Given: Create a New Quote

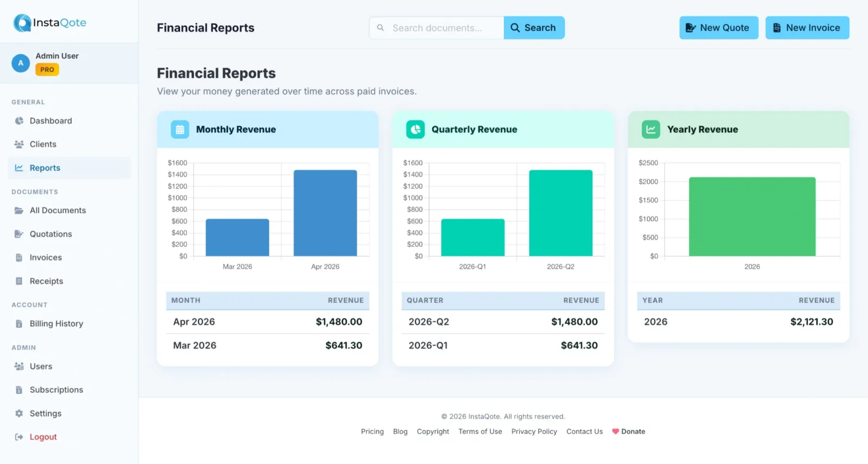Looking at the screenshot, I should click(718, 28).
